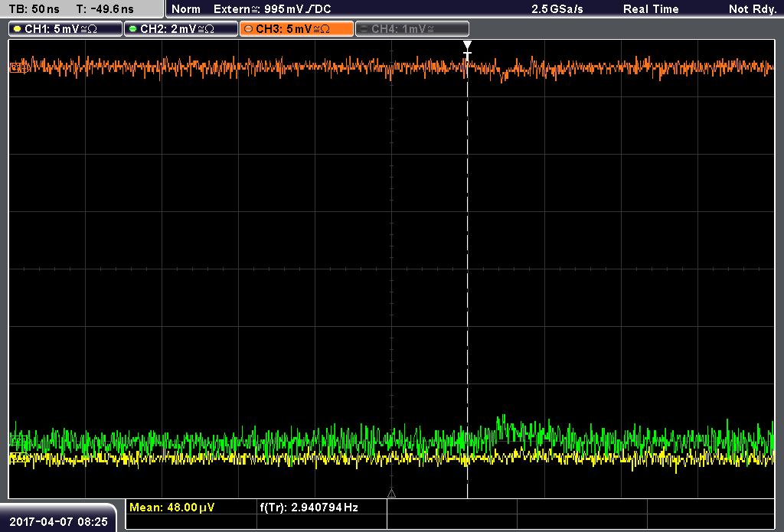Screen dimensions: 784x532
Task: Click the Real Time acquisition mode label
Action: [x=651, y=9]
